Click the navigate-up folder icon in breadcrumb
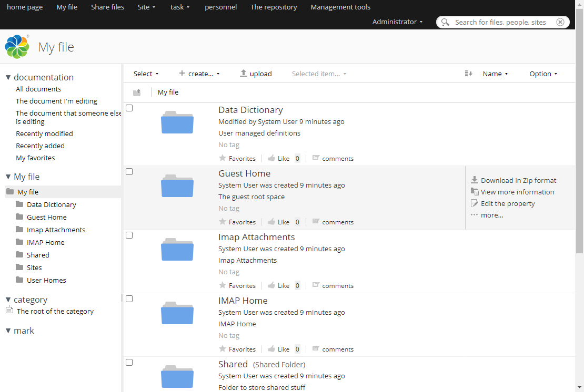The height and width of the screenshot is (392, 584). tap(137, 92)
